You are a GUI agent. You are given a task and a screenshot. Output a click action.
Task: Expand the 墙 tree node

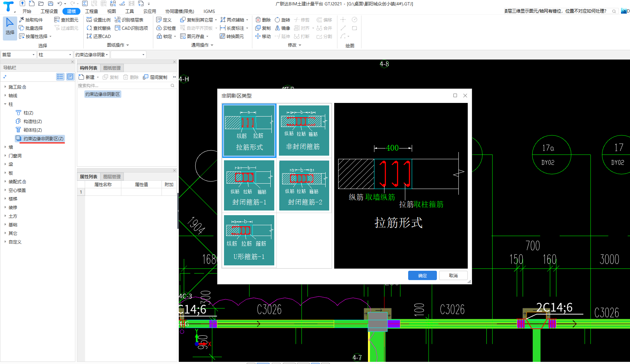click(5, 147)
